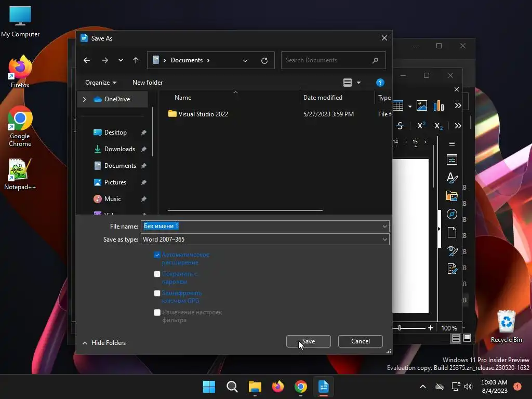532x399 pixels.
Task: Refresh the Documents folder listing
Action: coord(264,60)
